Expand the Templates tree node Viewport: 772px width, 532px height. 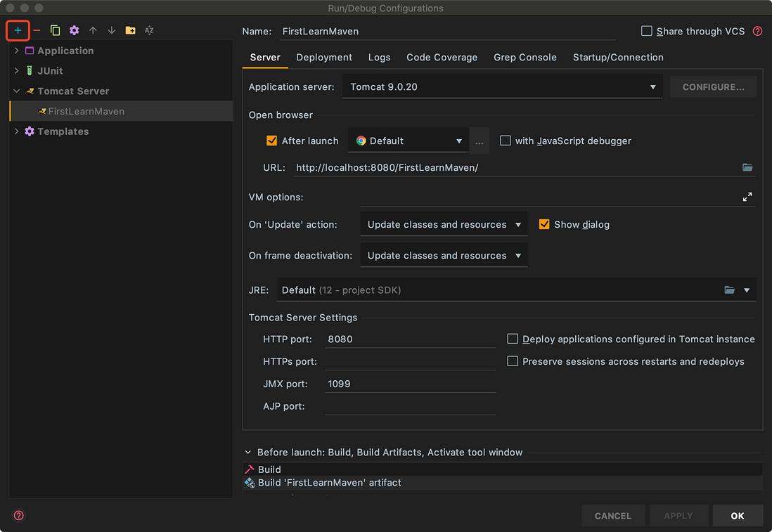(17, 131)
